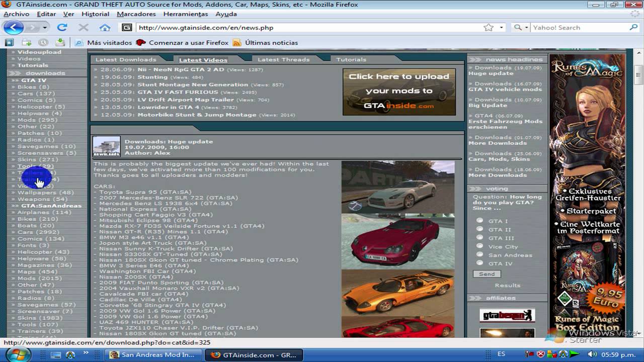View voting Results link
This screenshot has height=362, width=644.
(507, 285)
